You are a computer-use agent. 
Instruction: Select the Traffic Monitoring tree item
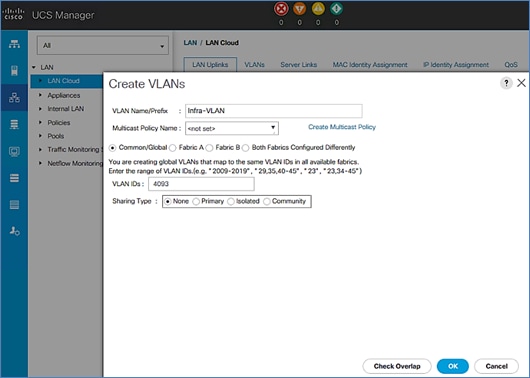[x=75, y=149]
